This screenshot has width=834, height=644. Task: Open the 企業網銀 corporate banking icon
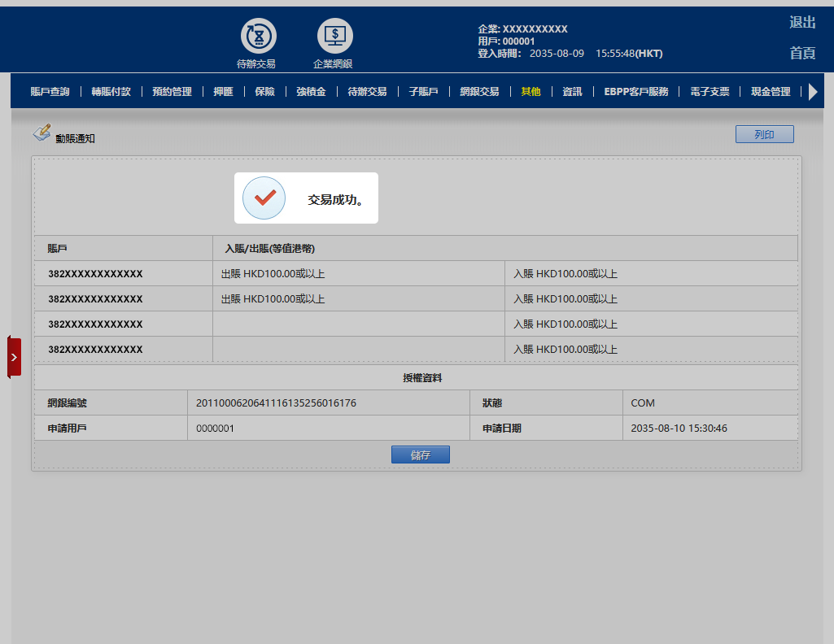334,37
